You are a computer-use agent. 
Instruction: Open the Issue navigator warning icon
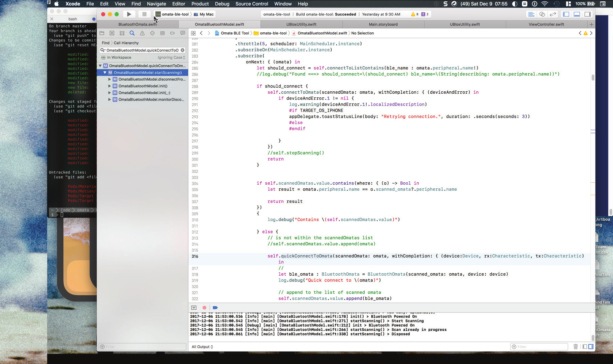click(142, 33)
